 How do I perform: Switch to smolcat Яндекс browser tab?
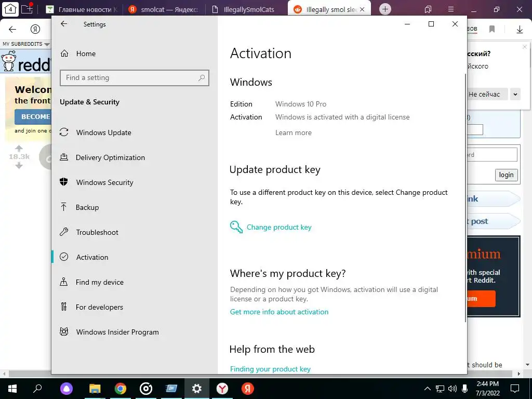(164, 9)
